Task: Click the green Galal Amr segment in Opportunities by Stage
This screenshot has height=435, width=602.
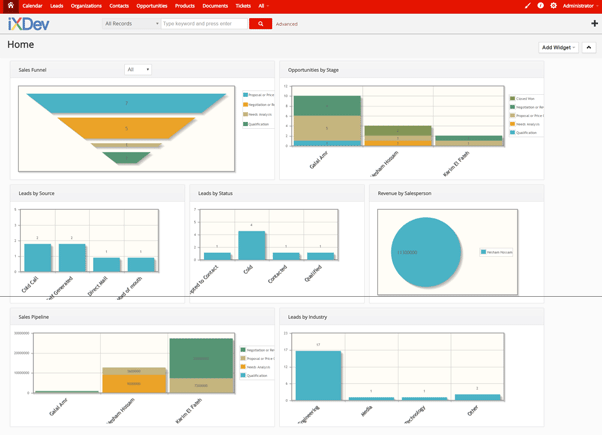Action: tap(327, 106)
